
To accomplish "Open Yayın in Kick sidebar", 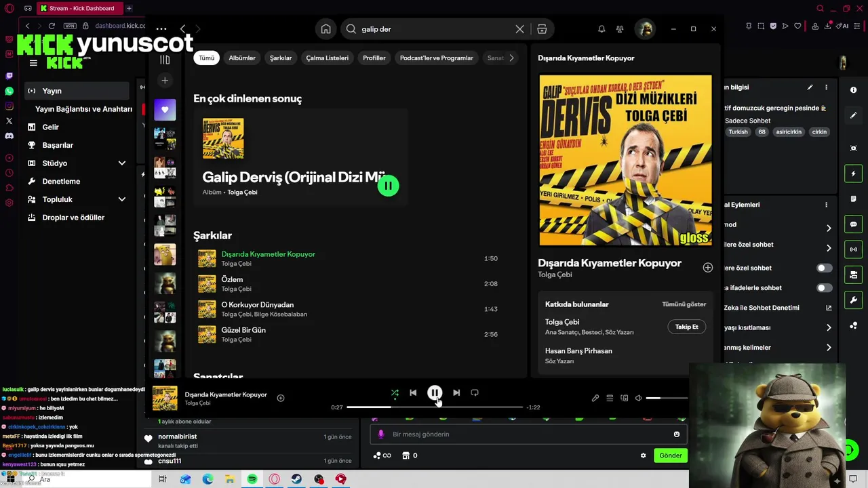I will (77, 91).
